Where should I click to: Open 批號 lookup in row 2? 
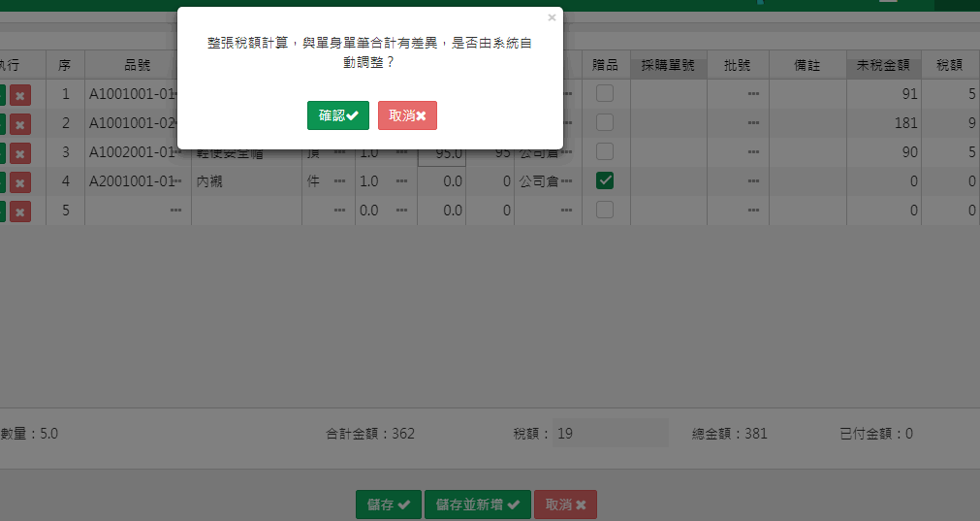tap(753, 123)
